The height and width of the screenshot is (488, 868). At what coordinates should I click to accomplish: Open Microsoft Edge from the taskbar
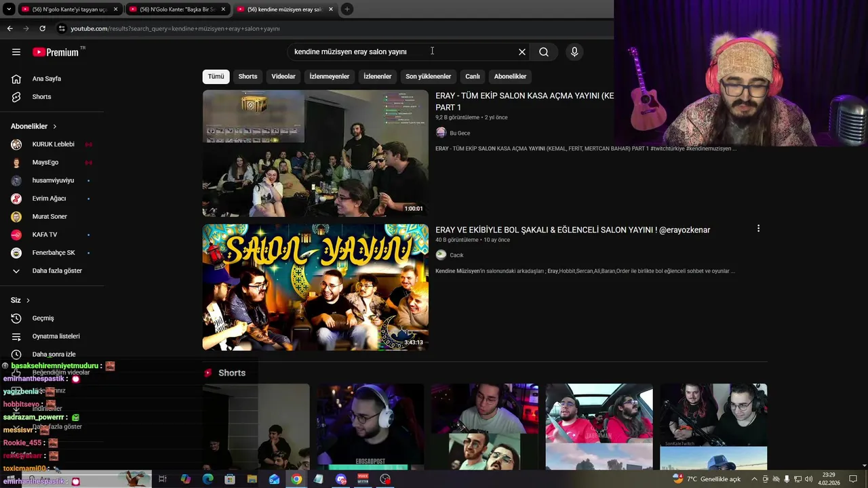click(208, 479)
